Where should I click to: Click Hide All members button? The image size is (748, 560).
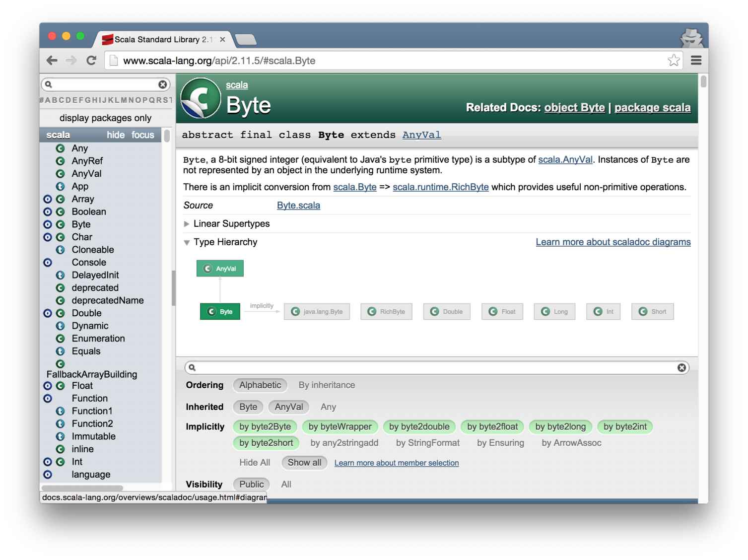[255, 463]
